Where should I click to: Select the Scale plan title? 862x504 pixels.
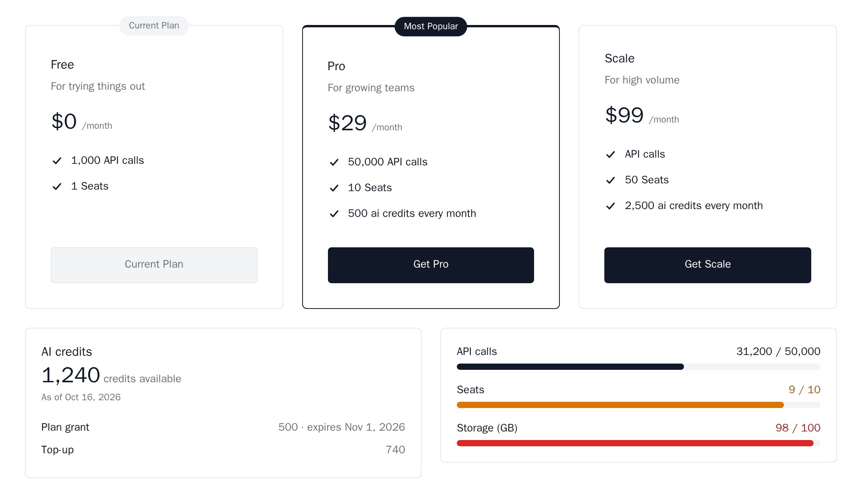620,59
